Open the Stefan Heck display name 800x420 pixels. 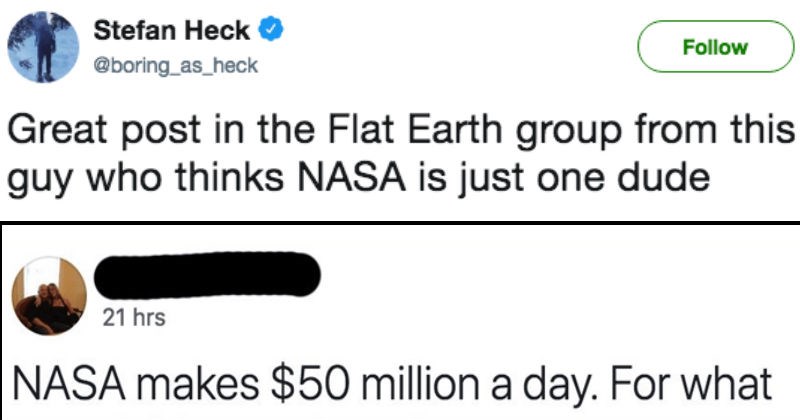[171, 30]
